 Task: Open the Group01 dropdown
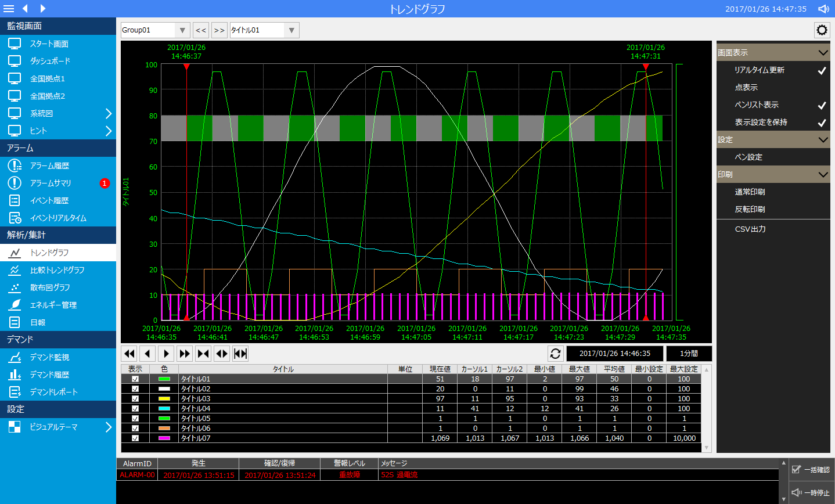pos(182,30)
